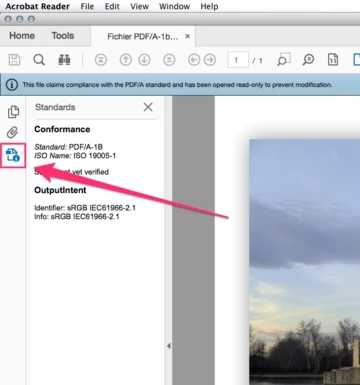Image resolution: width=360 pixels, height=385 pixels.
Task: Click the Save file icon
Action: point(14,60)
